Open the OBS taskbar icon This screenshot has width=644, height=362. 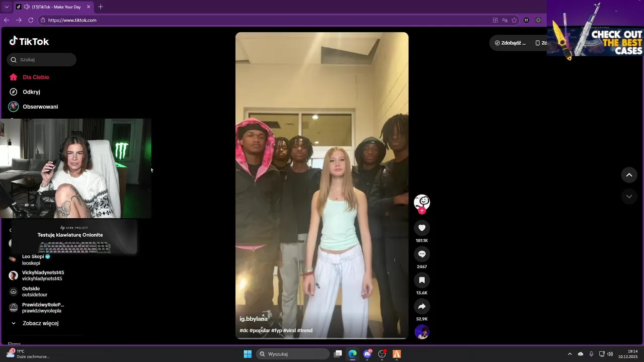coord(382,354)
